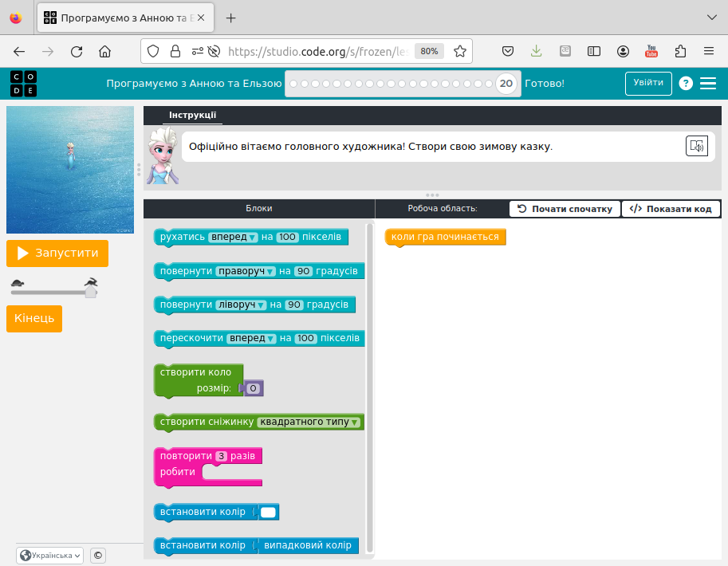Viewport: 728px width, 566px height.
Task: Click the 100 value in перескочити block
Action: (305, 338)
